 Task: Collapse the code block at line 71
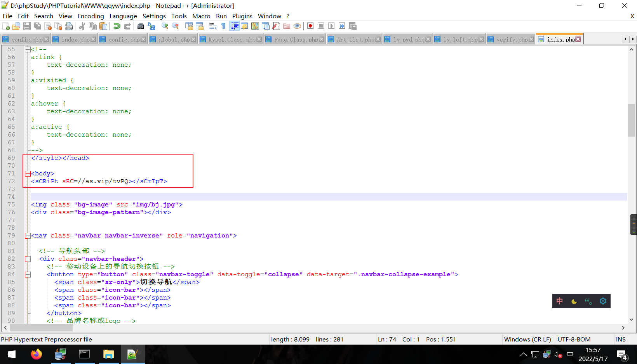[27, 173]
